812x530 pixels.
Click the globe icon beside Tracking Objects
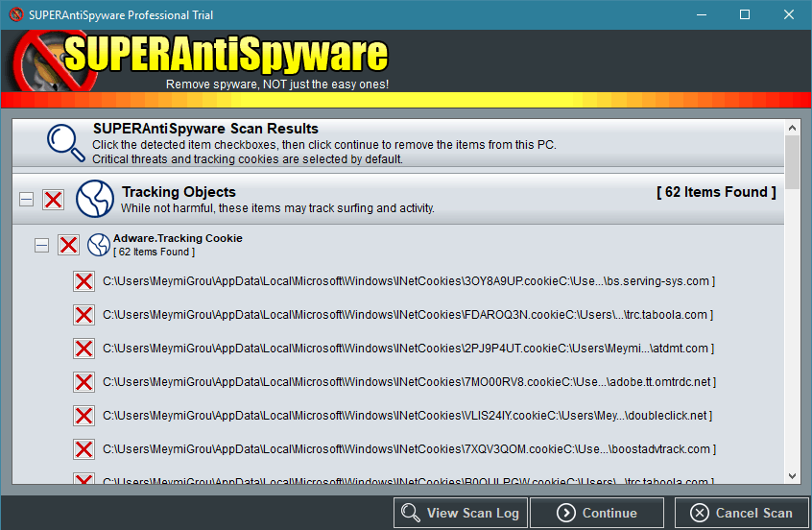pos(95,199)
